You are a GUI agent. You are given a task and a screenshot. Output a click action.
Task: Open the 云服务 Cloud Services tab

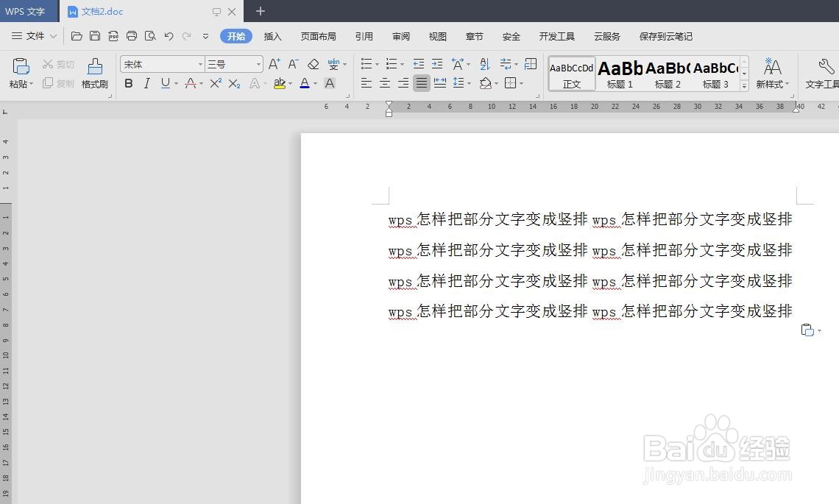pyautogui.click(x=606, y=36)
